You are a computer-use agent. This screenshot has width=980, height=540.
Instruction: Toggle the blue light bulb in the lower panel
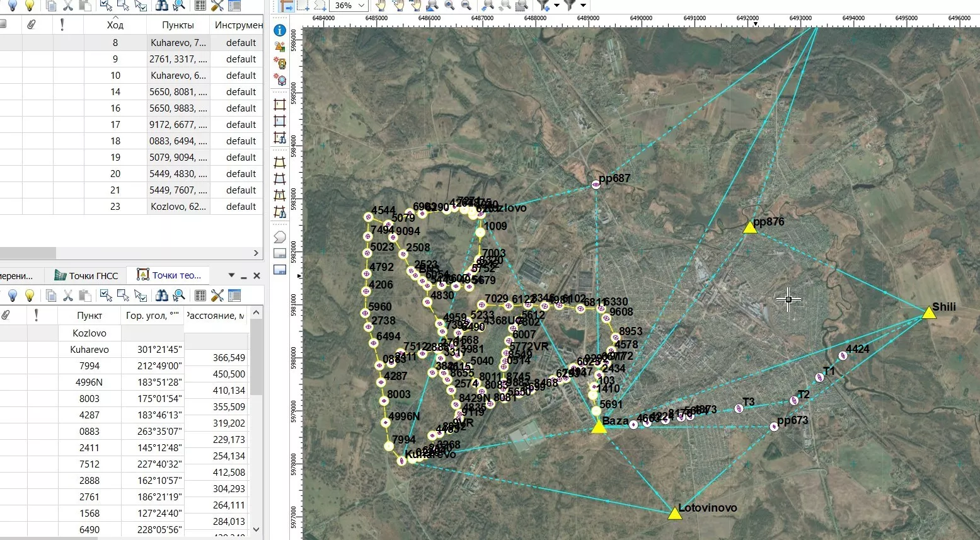12,296
